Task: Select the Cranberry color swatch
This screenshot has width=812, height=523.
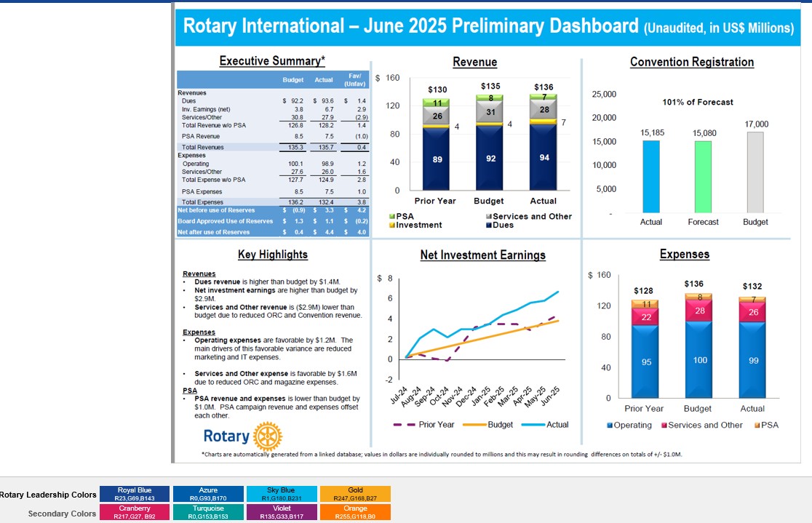Action: [135, 512]
